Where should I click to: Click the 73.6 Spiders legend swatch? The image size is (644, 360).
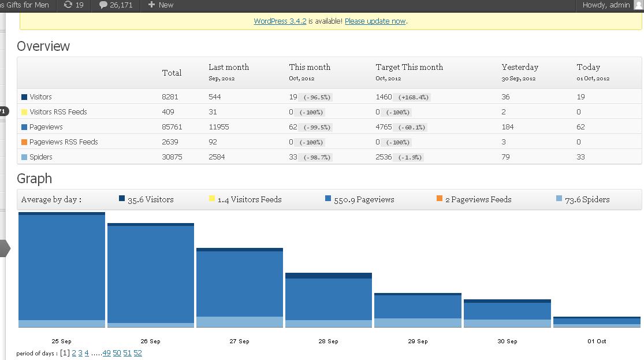pos(559,199)
